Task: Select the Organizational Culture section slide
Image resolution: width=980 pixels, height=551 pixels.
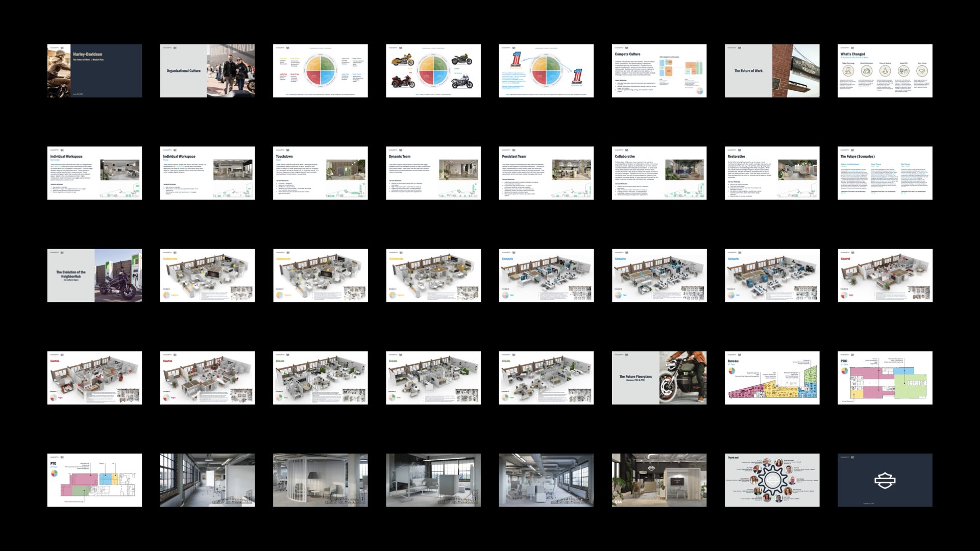Action: click(207, 71)
